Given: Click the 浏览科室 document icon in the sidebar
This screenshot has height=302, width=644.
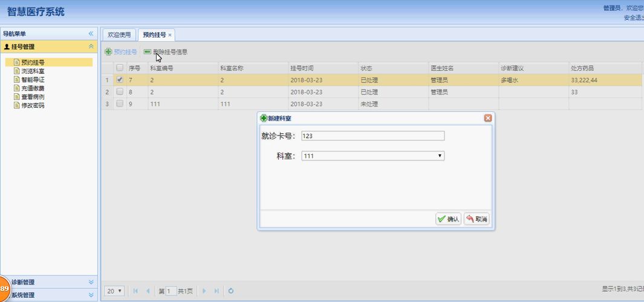Looking at the screenshot, I should click(17, 71).
